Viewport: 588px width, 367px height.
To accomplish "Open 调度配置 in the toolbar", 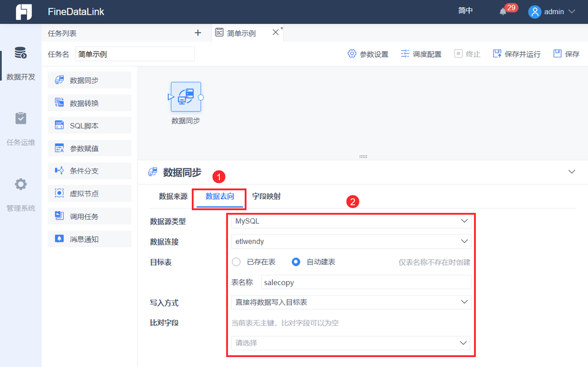I will (x=421, y=54).
